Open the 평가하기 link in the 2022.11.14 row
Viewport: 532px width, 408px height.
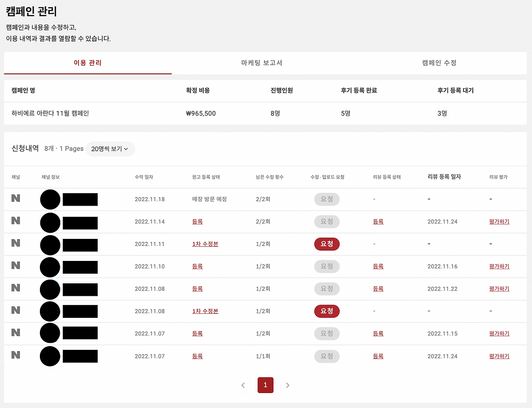tap(499, 221)
